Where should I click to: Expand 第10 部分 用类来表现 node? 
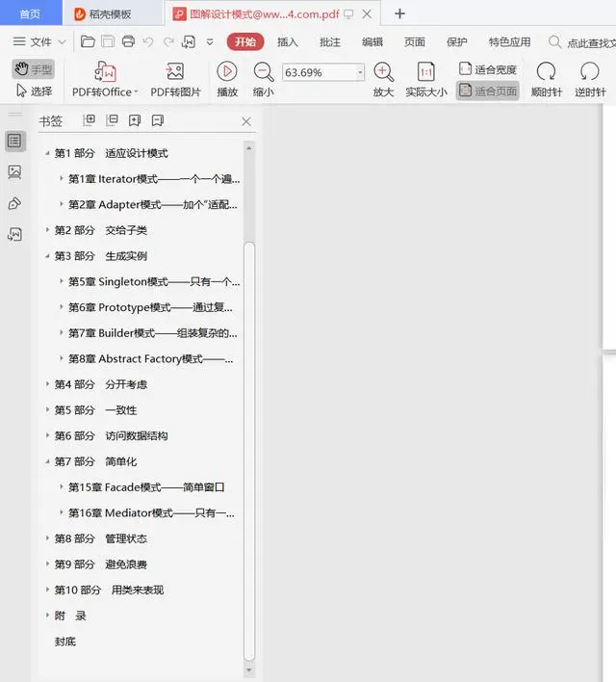coord(47,590)
